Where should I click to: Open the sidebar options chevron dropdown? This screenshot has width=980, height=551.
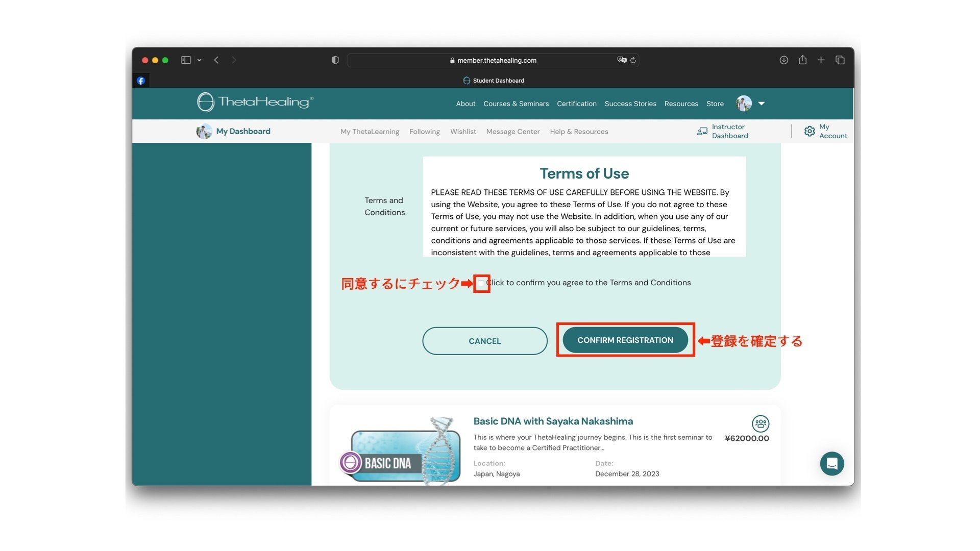coord(199,60)
